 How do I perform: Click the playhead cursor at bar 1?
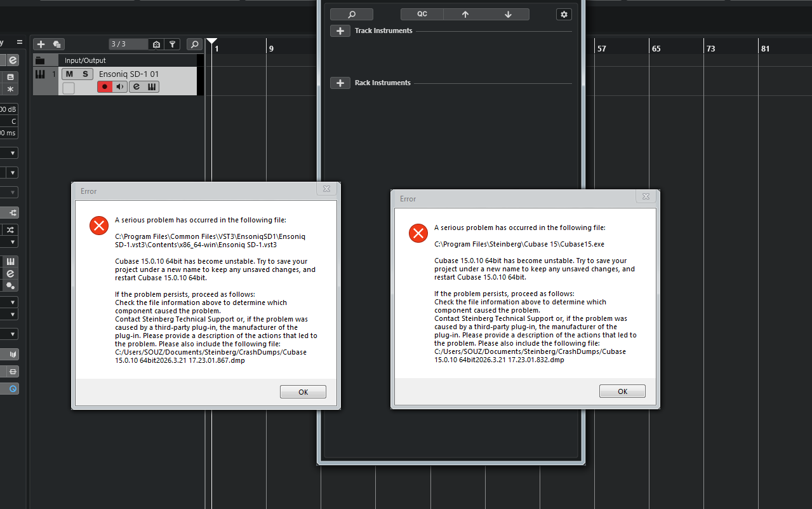tap(212, 41)
